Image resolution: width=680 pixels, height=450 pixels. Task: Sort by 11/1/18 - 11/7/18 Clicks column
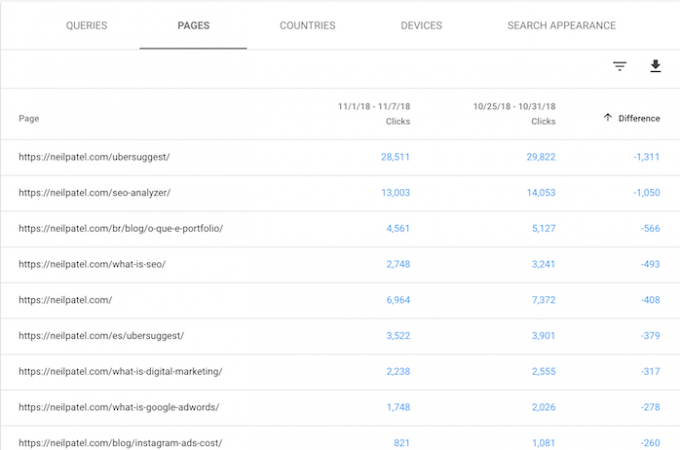(374, 114)
